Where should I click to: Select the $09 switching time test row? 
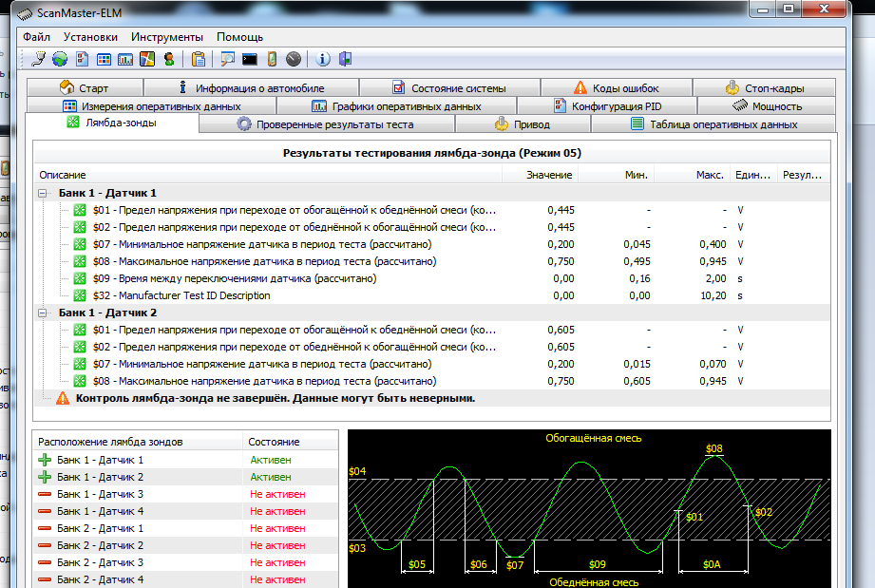(x=234, y=278)
